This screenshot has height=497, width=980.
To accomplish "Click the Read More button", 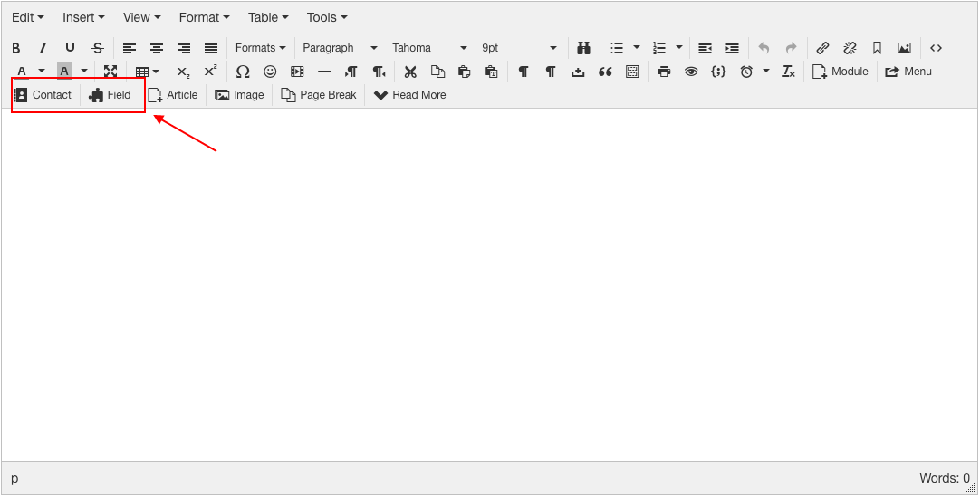I will 410,95.
